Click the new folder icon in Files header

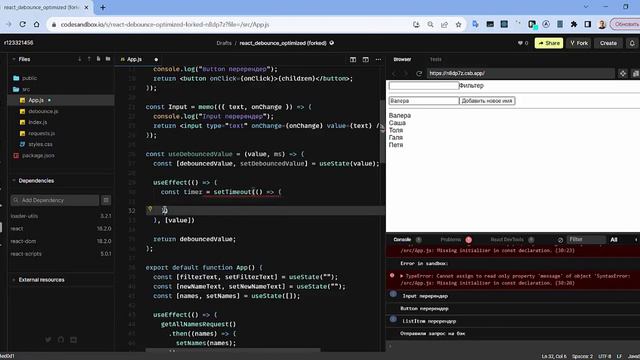click(x=108, y=59)
